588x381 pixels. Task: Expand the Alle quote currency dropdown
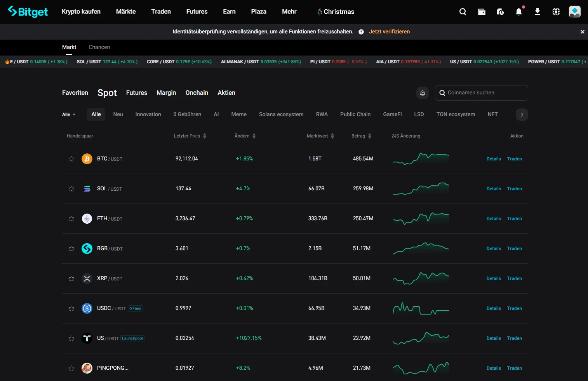tap(69, 115)
